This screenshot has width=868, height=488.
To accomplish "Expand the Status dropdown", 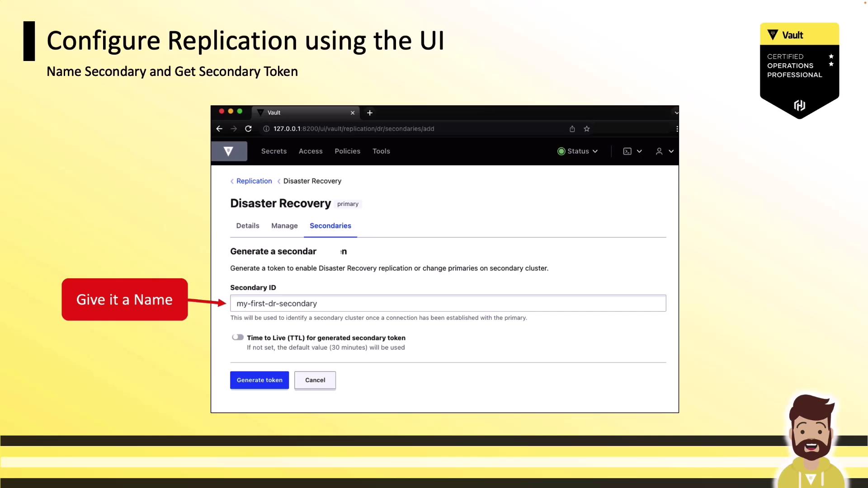I will coord(578,151).
